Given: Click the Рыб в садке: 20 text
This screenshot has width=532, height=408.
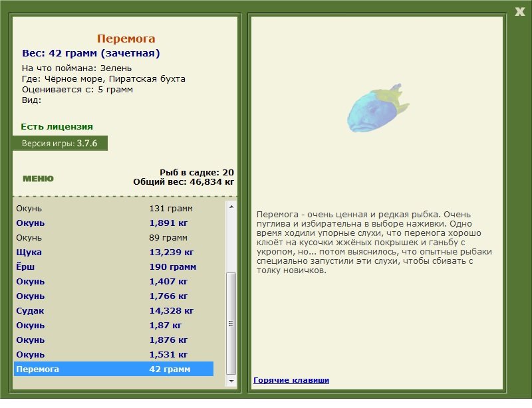Looking at the screenshot, I should [x=197, y=172].
